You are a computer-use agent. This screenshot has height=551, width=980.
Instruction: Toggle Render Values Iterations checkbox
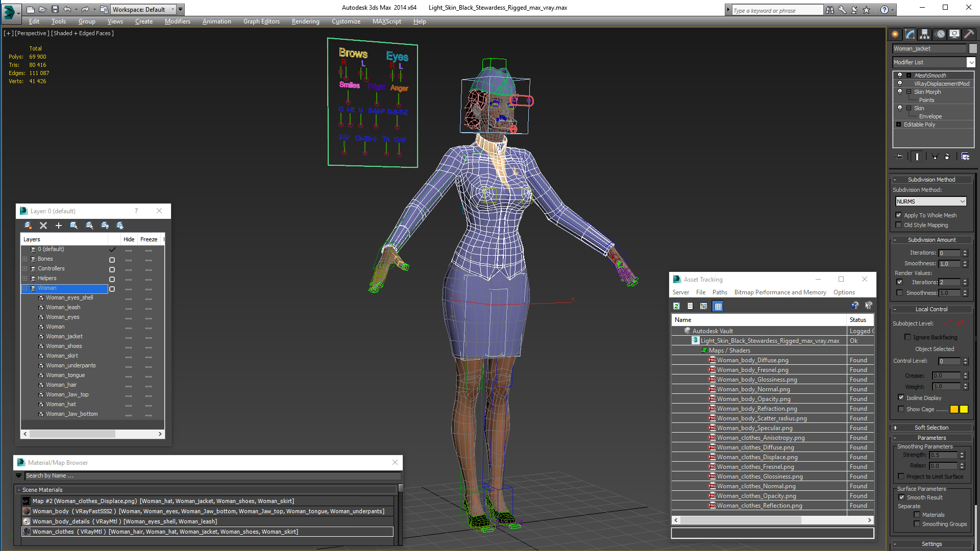[899, 282]
